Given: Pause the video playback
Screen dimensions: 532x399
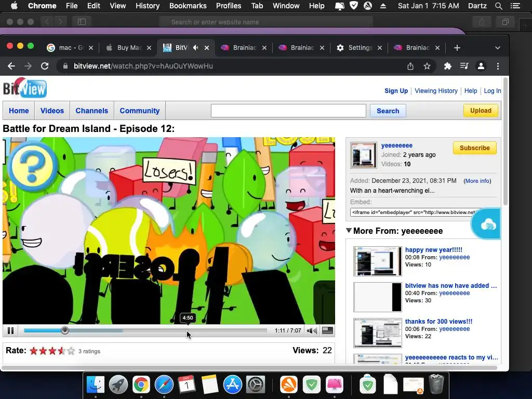Looking at the screenshot, I should 10,330.
